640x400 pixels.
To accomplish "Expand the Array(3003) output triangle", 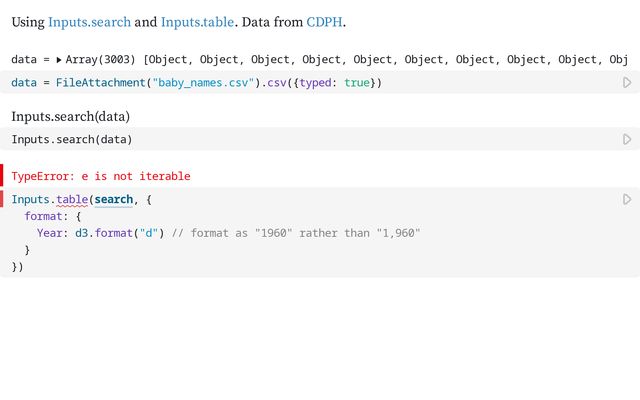I will pyautogui.click(x=59, y=60).
